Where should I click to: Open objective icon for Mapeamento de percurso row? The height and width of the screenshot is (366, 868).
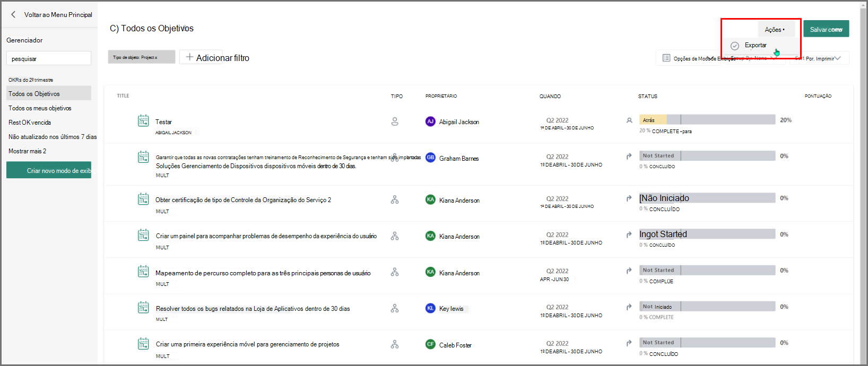(x=143, y=271)
